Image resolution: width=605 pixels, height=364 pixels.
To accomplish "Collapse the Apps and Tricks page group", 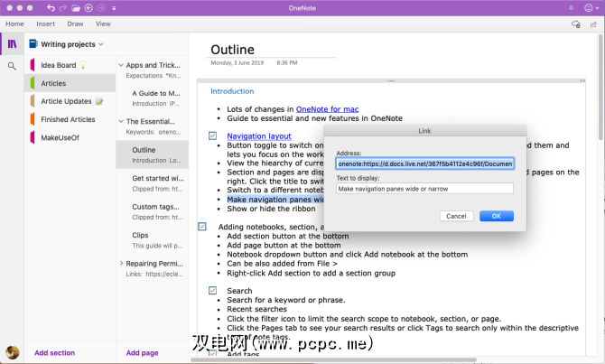I will coord(121,66).
